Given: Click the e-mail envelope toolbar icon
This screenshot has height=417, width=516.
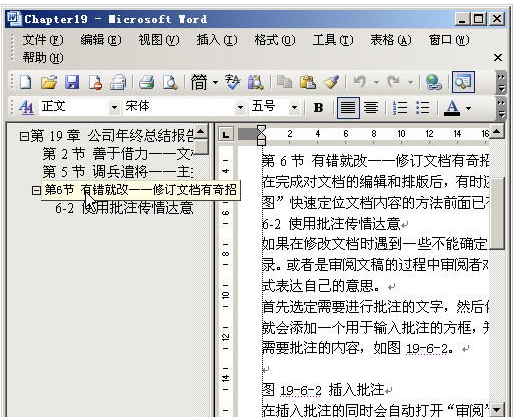Looking at the screenshot, I should pos(118,82).
